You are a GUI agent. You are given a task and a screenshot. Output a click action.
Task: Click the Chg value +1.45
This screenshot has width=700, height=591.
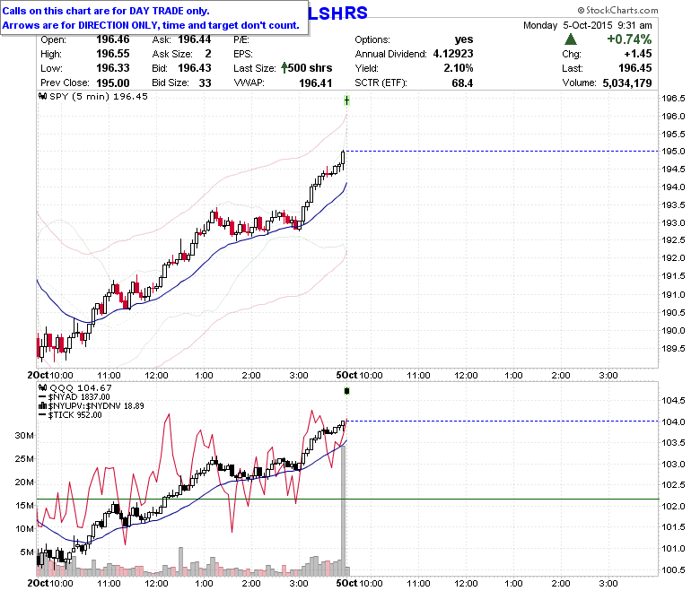tap(638, 54)
